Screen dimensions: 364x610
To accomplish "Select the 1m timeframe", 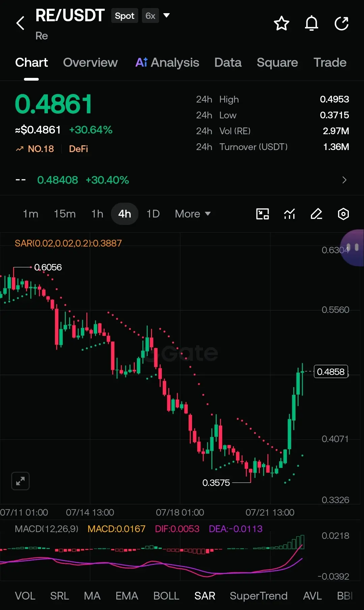I will pyautogui.click(x=30, y=214).
